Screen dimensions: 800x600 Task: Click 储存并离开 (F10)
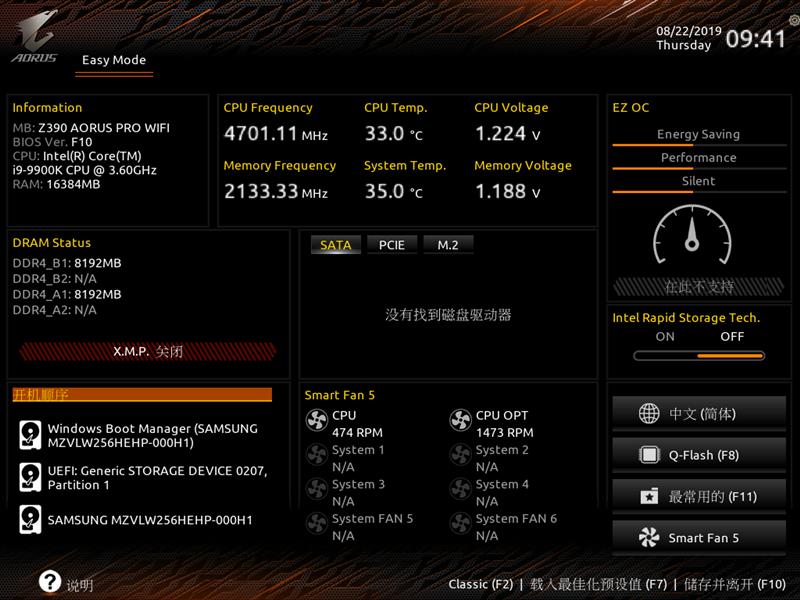pos(735,584)
